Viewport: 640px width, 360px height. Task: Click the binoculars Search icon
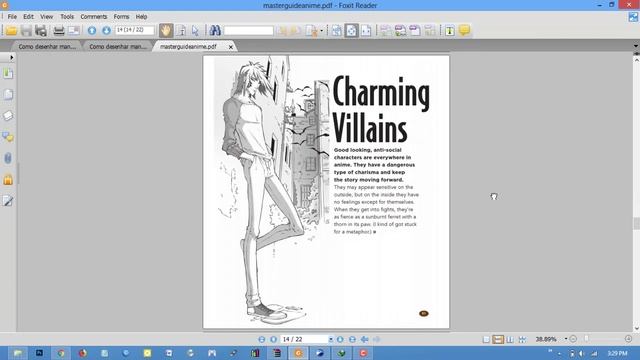point(215,31)
